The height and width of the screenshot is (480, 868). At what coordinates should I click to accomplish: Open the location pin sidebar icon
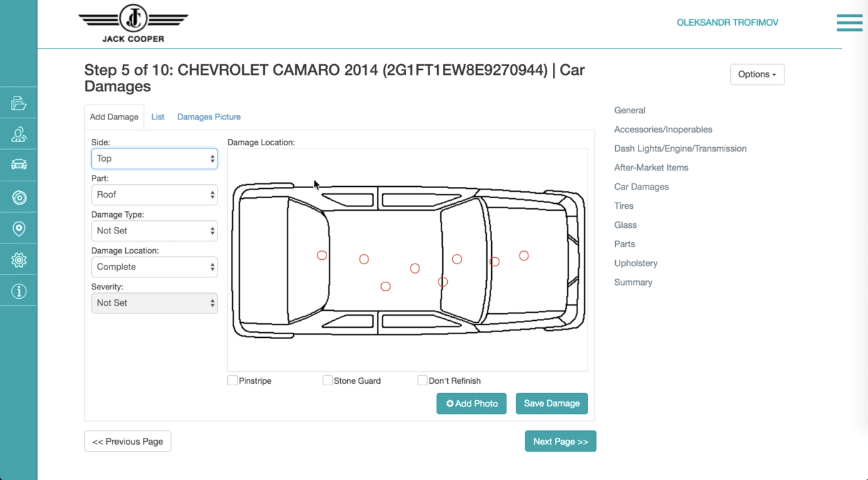[x=19, y=228]
